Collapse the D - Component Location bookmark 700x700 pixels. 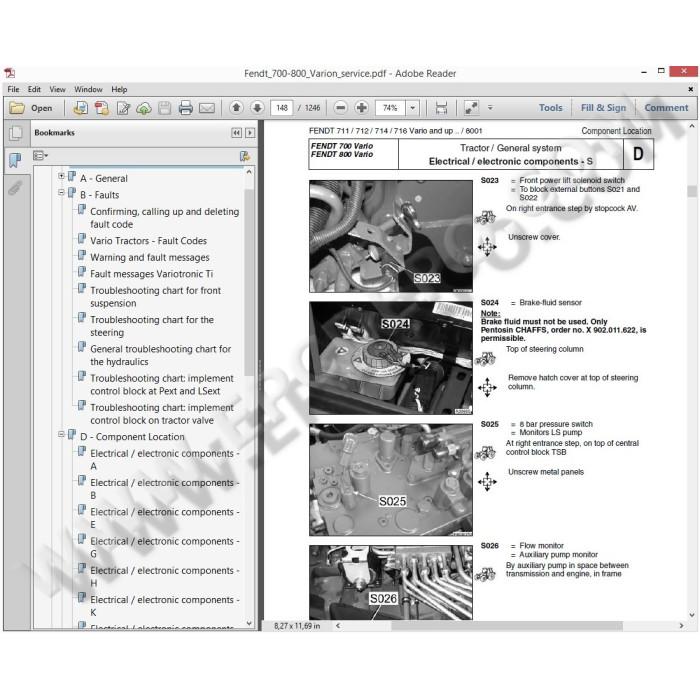61,434
